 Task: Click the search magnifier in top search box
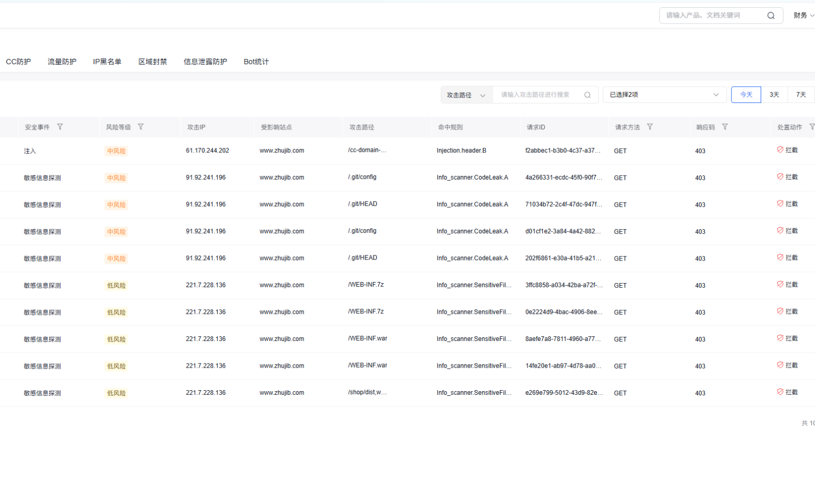click(x=771, y=16)
